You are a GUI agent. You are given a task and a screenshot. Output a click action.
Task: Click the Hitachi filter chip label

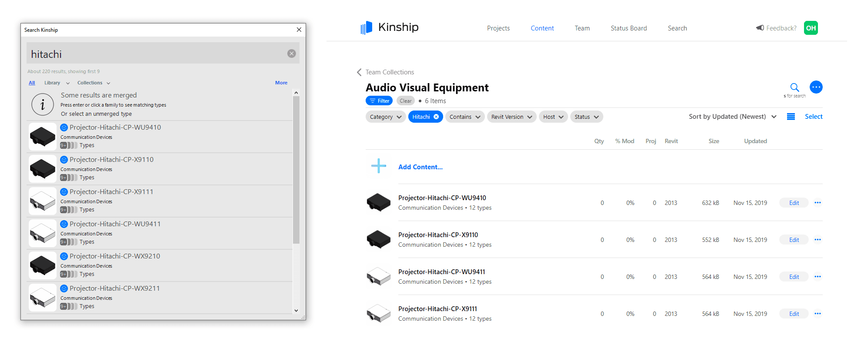(x=421, y=117)
